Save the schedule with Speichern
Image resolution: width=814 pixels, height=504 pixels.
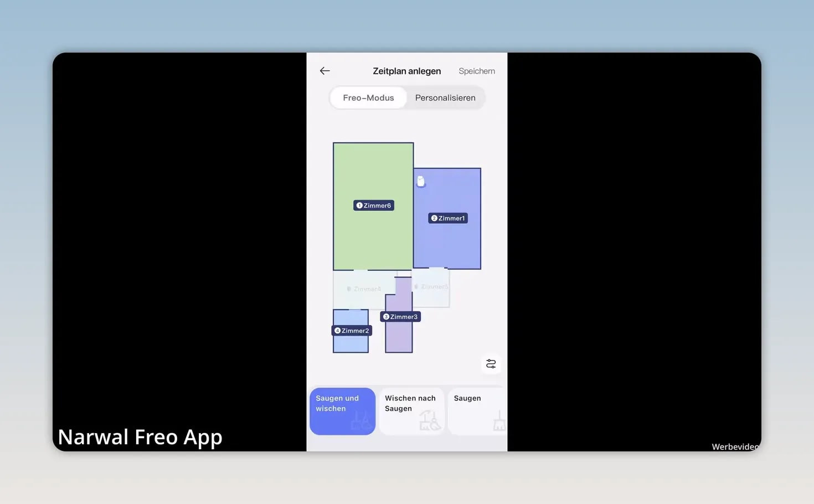point(477,71)
